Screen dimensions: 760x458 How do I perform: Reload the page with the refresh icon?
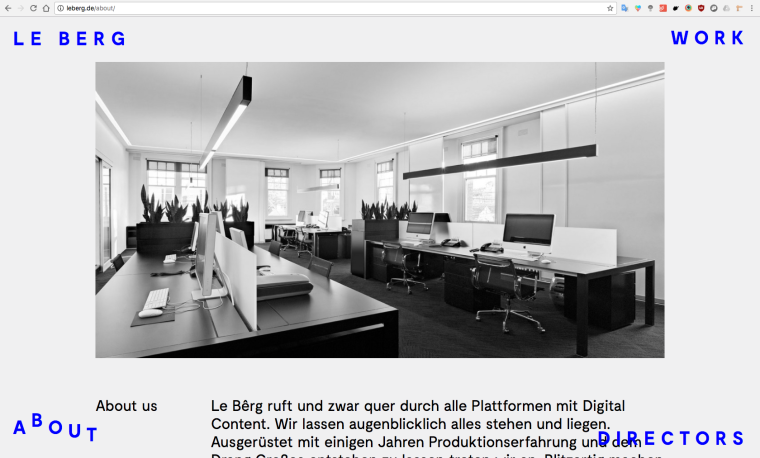33,8
